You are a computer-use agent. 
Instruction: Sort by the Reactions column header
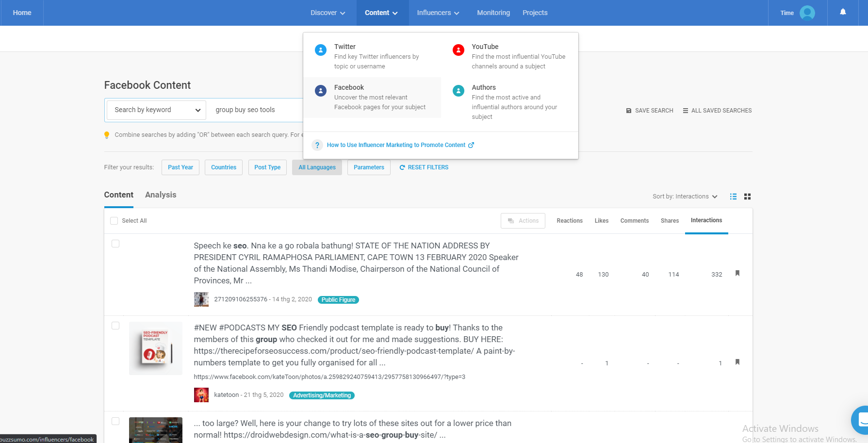point(570,221)
